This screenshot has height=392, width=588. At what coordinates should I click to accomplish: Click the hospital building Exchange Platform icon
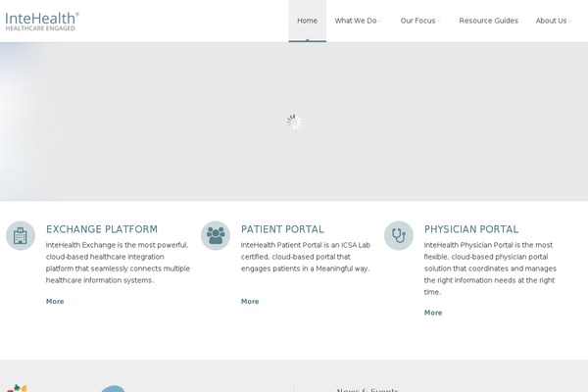[21, 235]
